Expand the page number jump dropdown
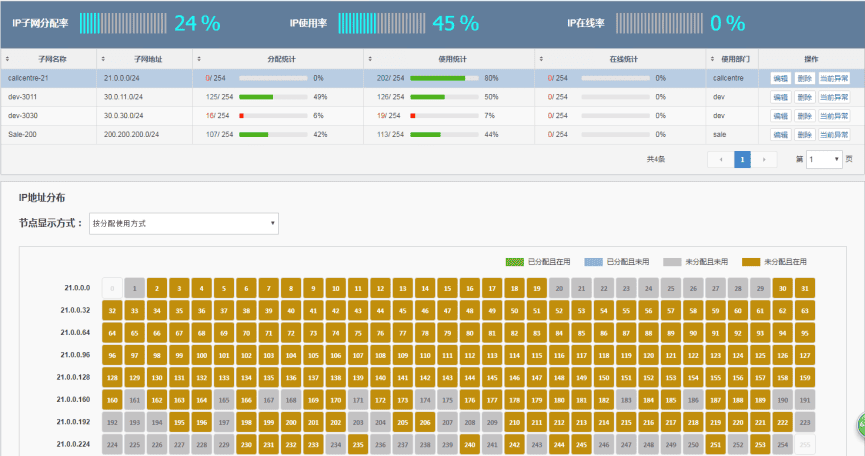Screen dimensions: 865x456 click(x=824, y=159)
